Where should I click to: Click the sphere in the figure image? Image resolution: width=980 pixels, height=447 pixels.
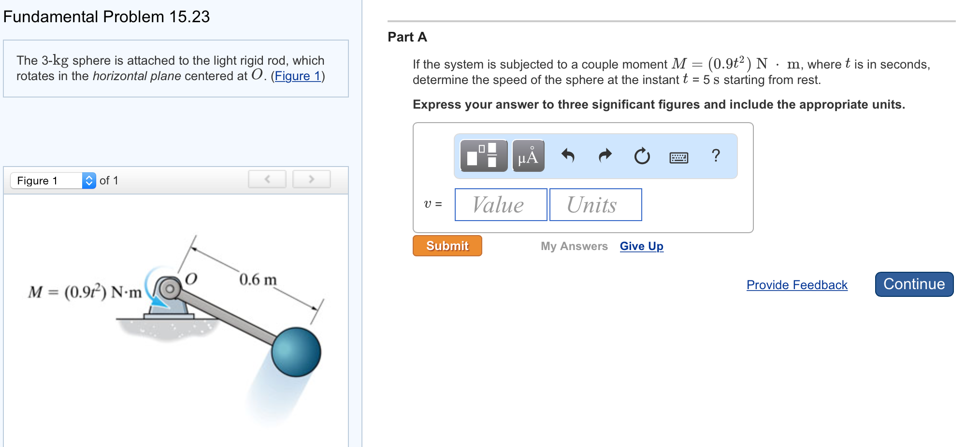click(296, 352)
